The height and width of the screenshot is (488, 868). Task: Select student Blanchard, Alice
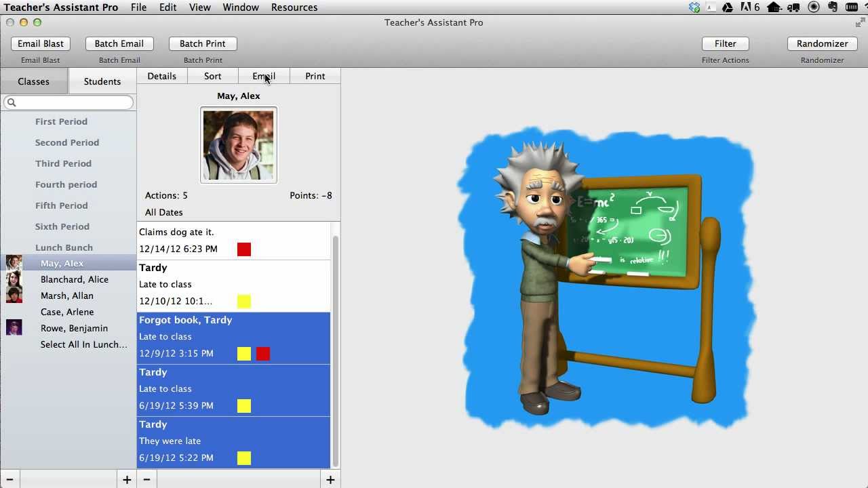click(68, 279)
